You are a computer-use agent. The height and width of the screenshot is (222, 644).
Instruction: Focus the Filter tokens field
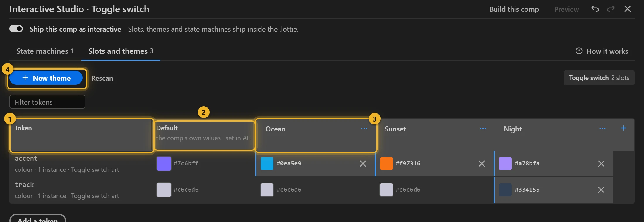pyautogui.click(x=47, y=102)
